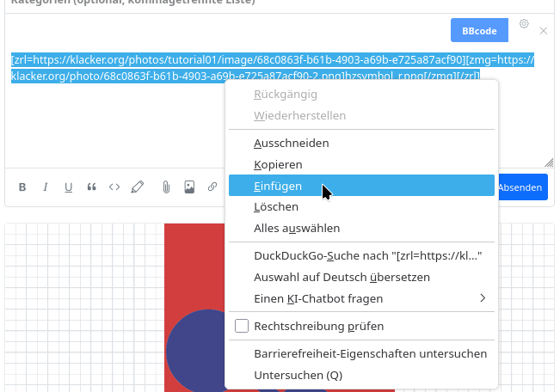Viewport: 560px width, 392px height.
Task: Insert an image using the picture icon
Action: tap(189, 187)
